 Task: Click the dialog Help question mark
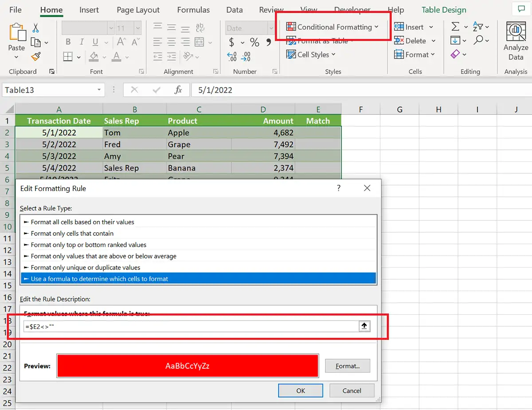click(339, 188)
